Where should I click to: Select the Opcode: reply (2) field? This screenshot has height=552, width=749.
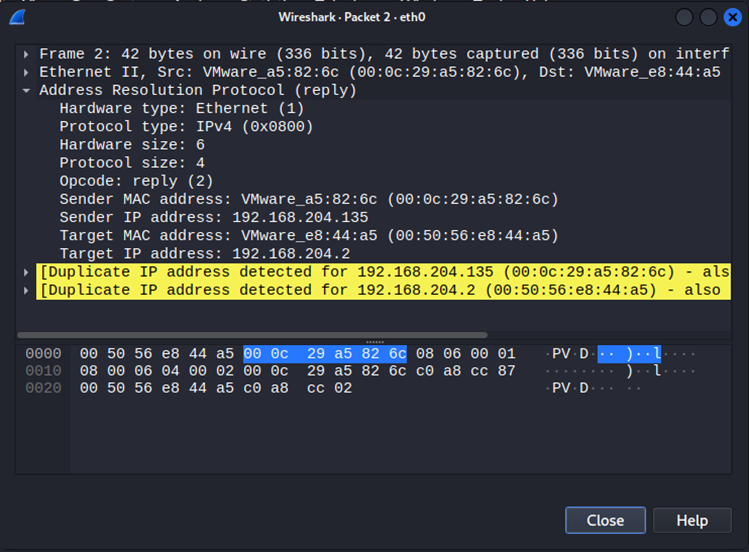point(136,181)
